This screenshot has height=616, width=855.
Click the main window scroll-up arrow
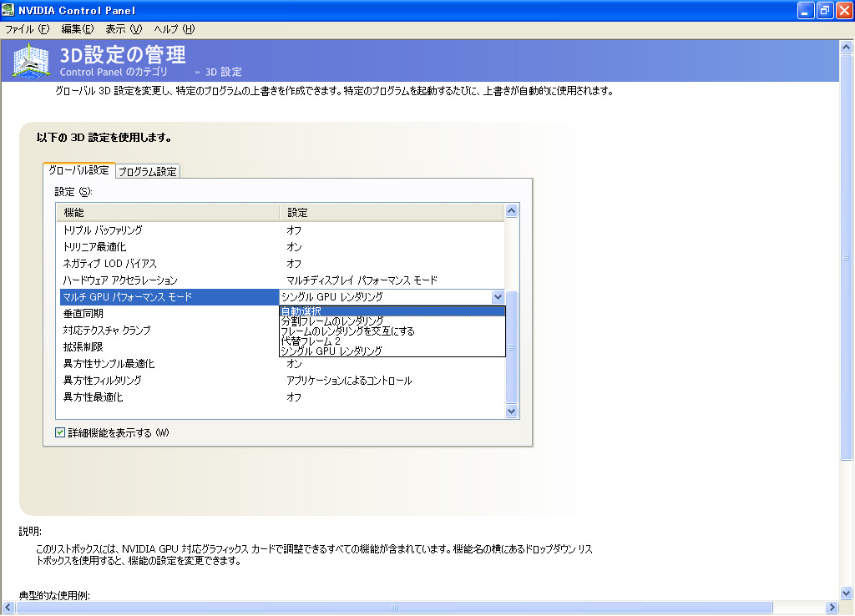coord(846,47)
